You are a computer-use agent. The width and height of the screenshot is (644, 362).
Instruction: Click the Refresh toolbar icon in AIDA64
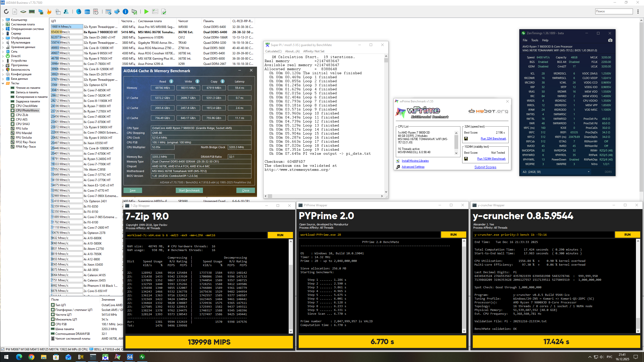pyautogui.click(x=6, y=12)
